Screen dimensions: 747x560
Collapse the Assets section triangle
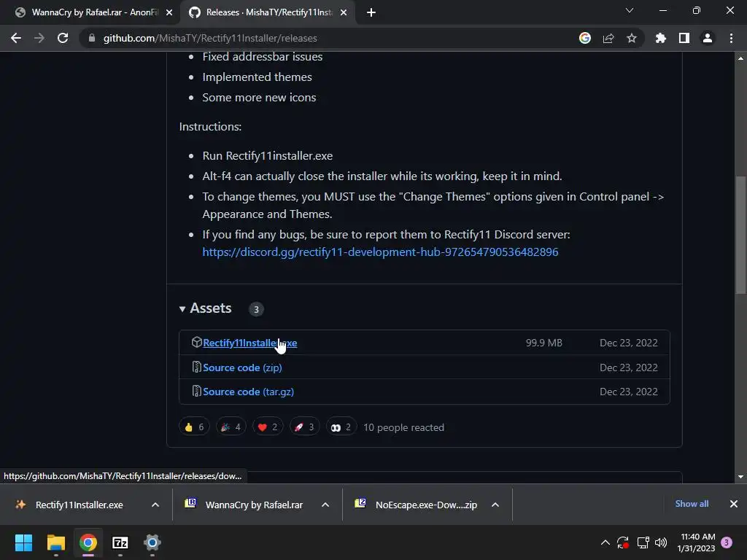point(182,309)
